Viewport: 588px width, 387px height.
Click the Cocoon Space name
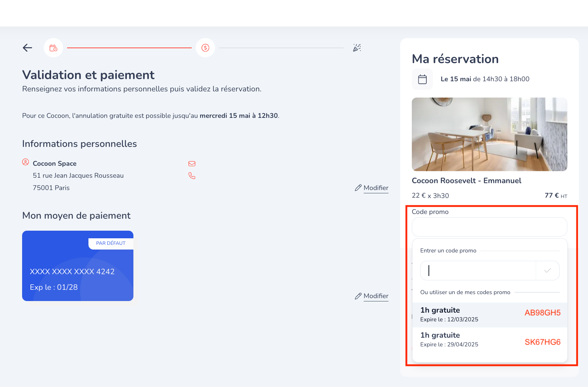point(55,164)
